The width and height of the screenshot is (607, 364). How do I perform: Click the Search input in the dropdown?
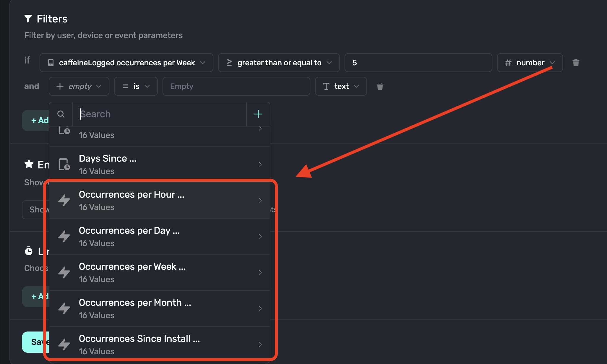pyautogui.click(x=160, y=114)
